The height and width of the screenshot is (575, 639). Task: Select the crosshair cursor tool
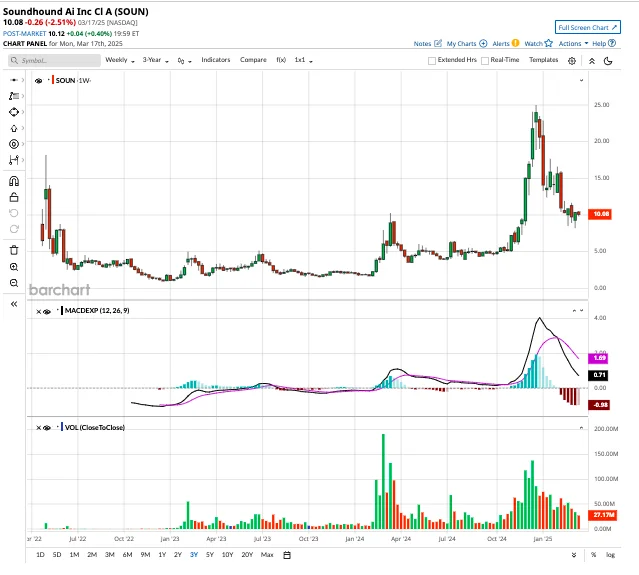click(14, 80)
